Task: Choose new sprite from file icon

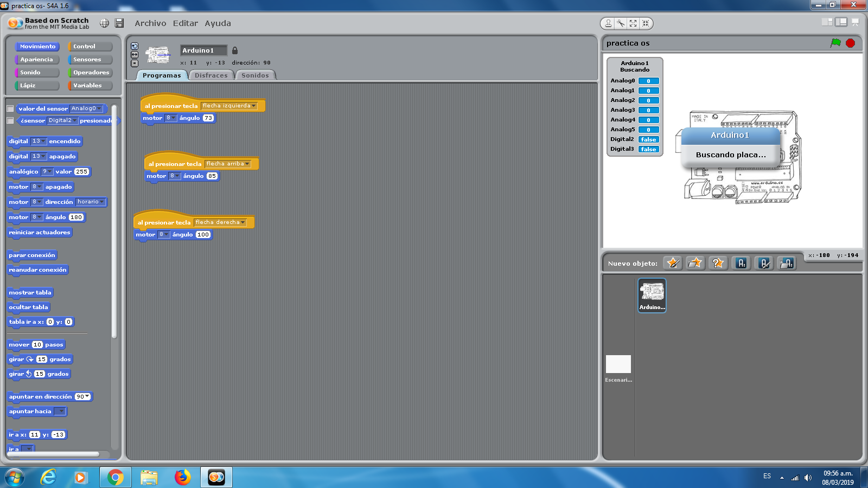Action: [695, 263]
